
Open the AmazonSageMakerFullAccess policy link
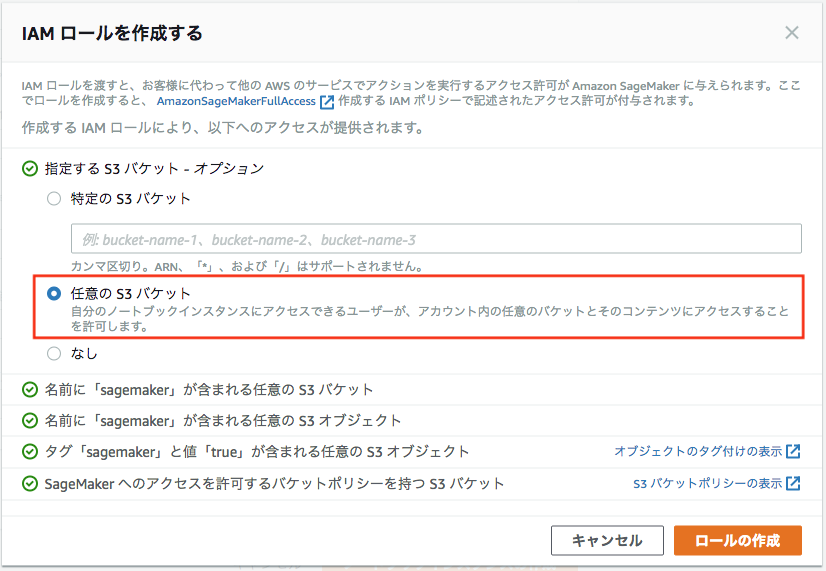[236, 102]
